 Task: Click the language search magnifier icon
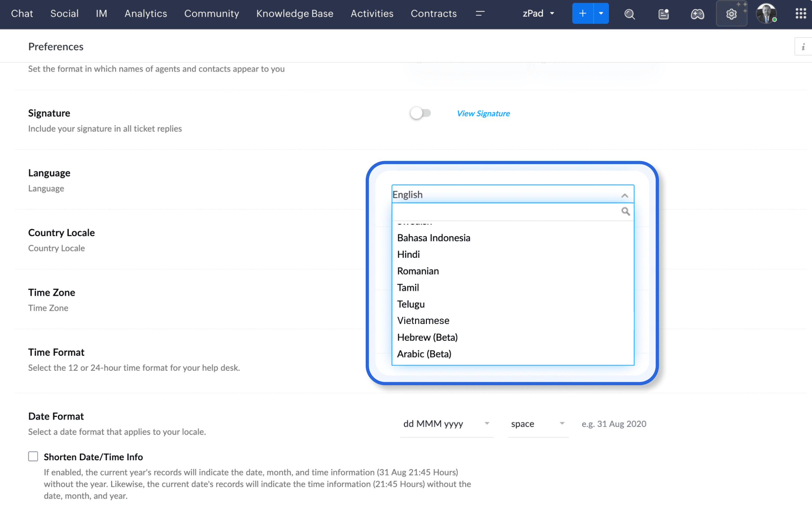pyautogui.click(x=625, y=211)
